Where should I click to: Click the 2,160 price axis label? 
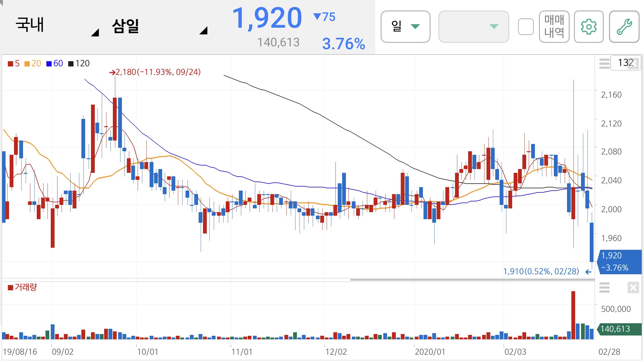611,95
